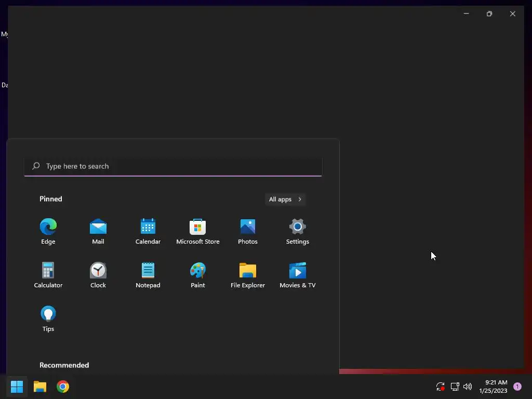The height and width of the screenshot is (399, 532).
Task: Launch Movies & TV
Action: pos(298,275)
